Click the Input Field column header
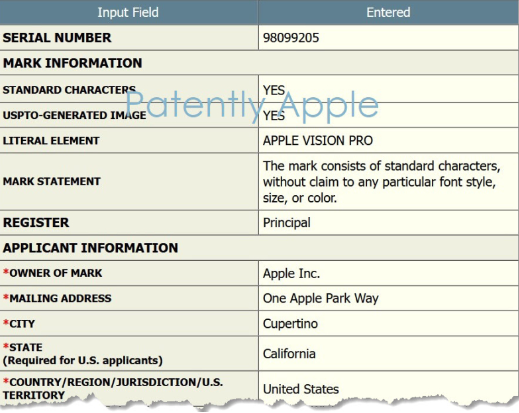Screen dimensions: 519x413 [x=128, y=13]
